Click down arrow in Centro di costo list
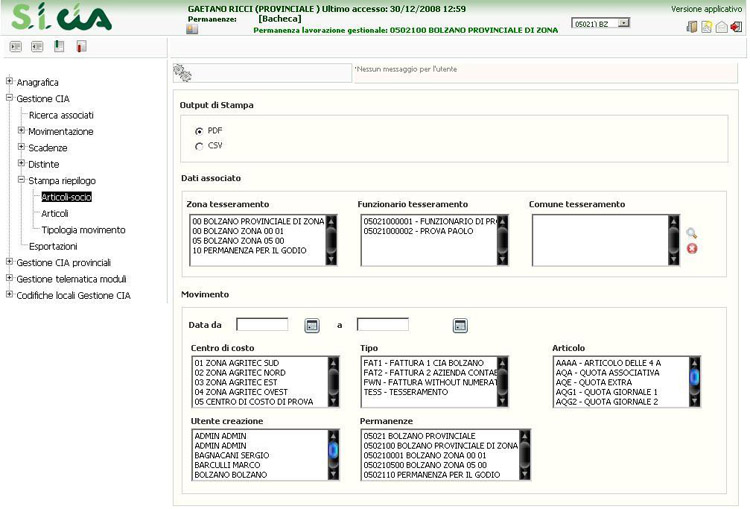This screenshot has width=750, height=509. (334, 401)
